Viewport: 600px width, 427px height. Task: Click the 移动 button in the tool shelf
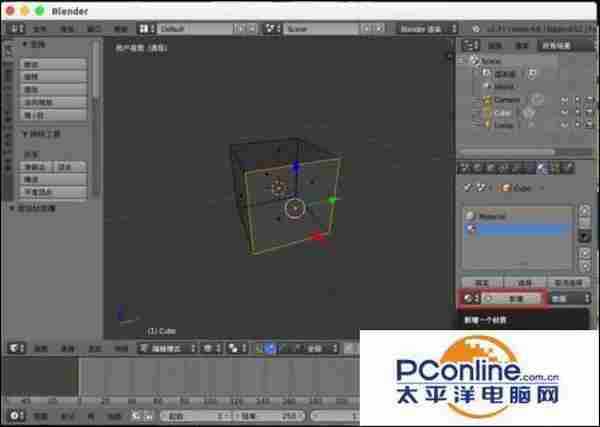pyautogui.click(x=53, y=64)
